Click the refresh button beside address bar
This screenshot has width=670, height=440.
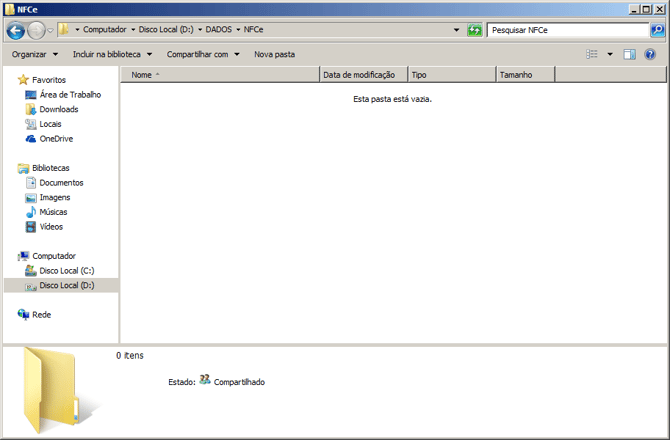coord(474,30)
